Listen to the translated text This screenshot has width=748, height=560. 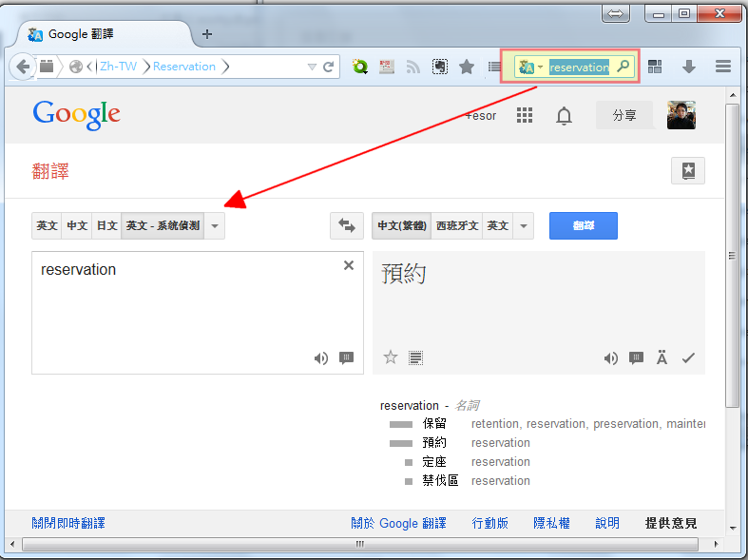tap(610, 357)
